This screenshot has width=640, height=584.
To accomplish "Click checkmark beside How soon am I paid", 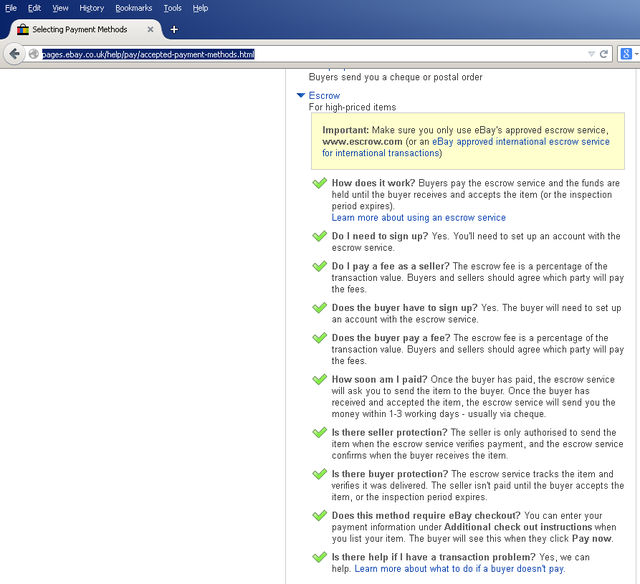I will coord(320,379).
